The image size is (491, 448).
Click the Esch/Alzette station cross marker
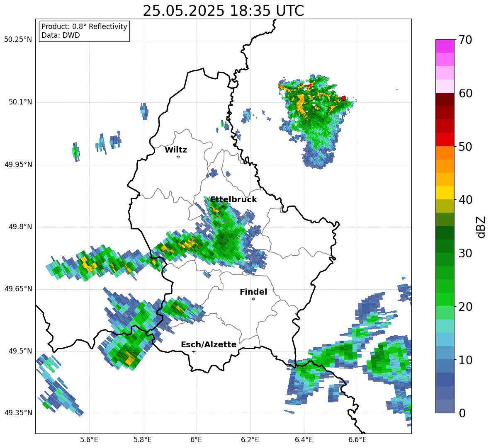coord(194,351)
